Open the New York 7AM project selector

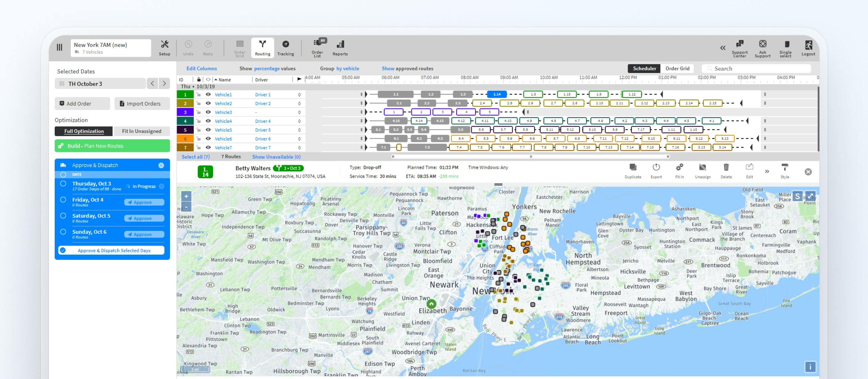click(x=111, y=48)
